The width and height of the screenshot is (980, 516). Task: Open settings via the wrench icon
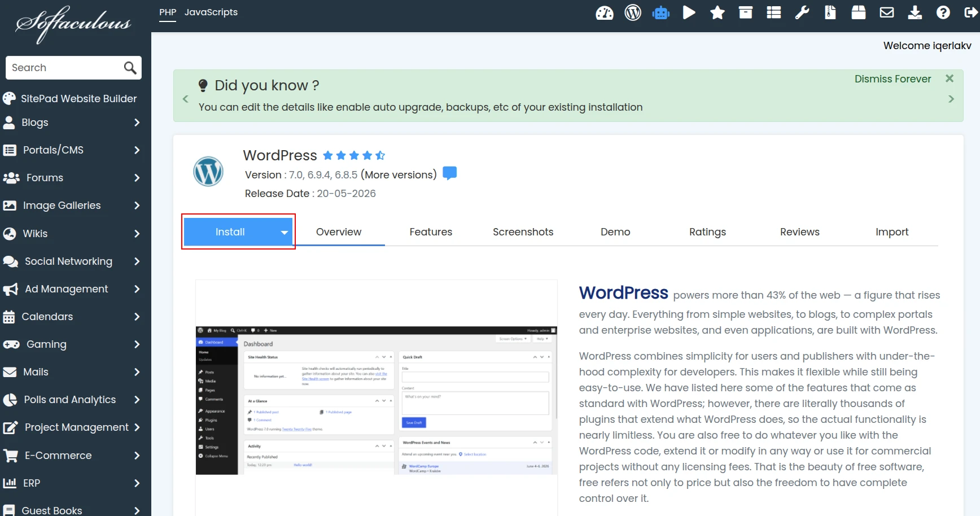[x=802, y=12]
